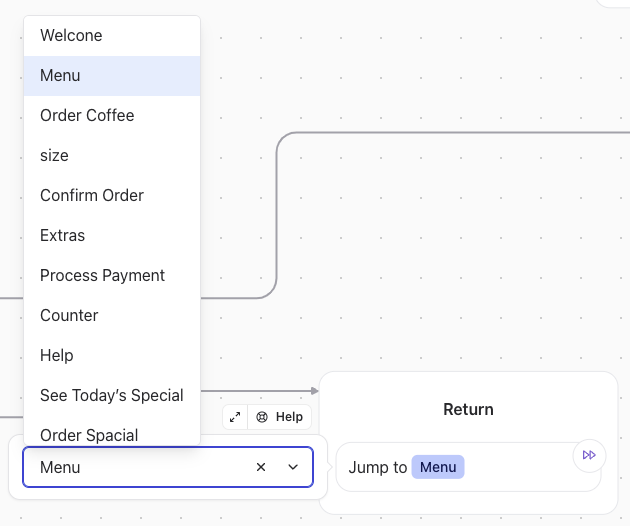Click the Jump to action row

[468, 467]
